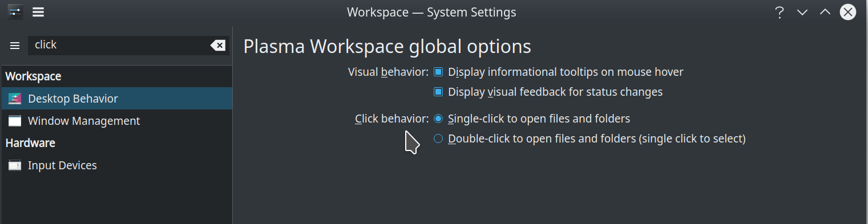The width and height of the screenshot is (868, 224).
Task: Select Double-click to open files option
Action: click(x=438, y=139)
